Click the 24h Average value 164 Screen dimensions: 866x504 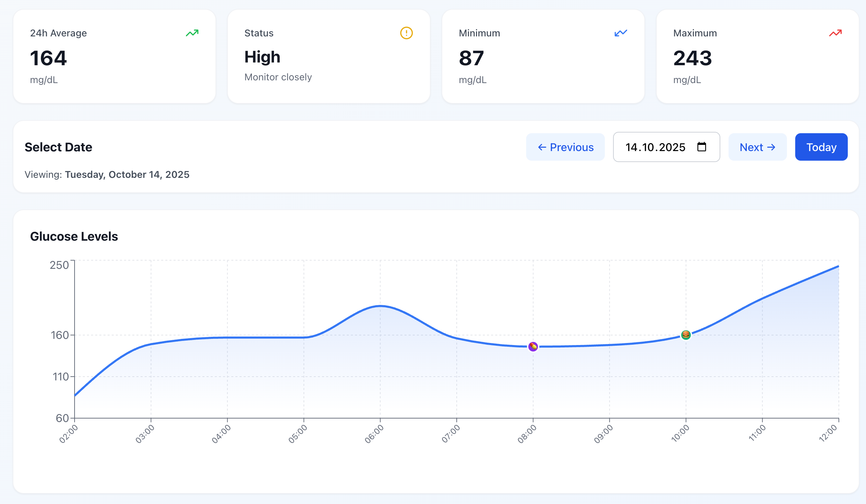(x=48, y=58)
